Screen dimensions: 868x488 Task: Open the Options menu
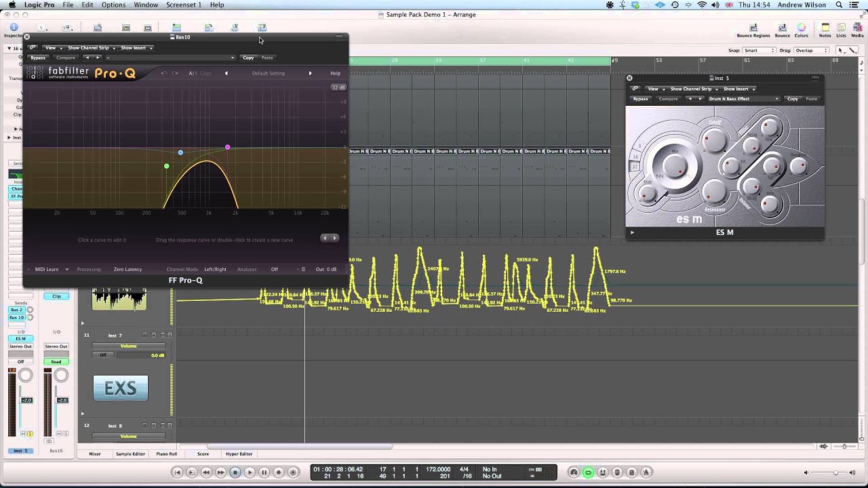pyautogui.click(x=113, y=5)
